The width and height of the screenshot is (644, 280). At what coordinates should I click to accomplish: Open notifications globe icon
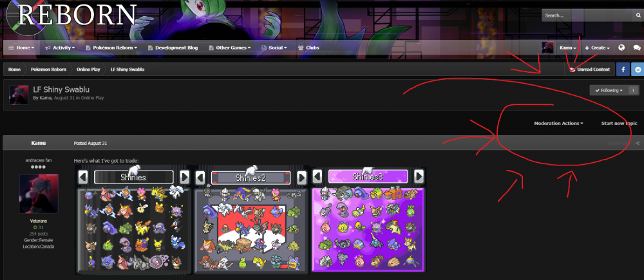pos(622,48)
